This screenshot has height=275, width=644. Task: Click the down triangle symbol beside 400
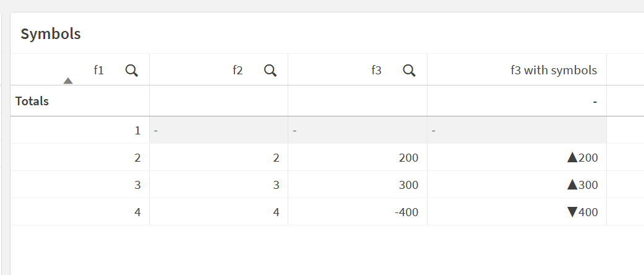pos(572,212)
